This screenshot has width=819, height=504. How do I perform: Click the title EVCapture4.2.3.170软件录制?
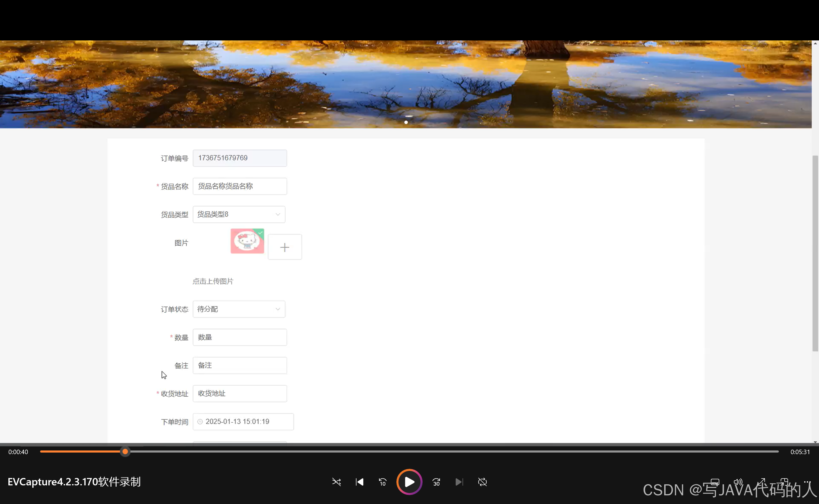coord(74,482)
